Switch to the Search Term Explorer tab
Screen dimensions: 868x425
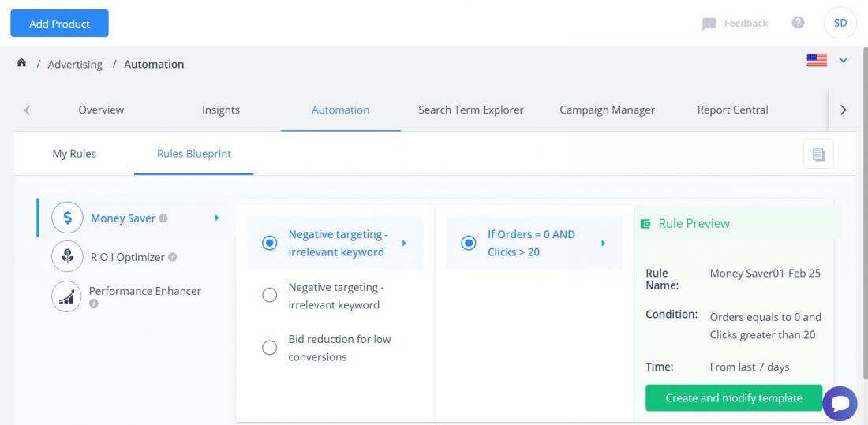tap(471, 110)
